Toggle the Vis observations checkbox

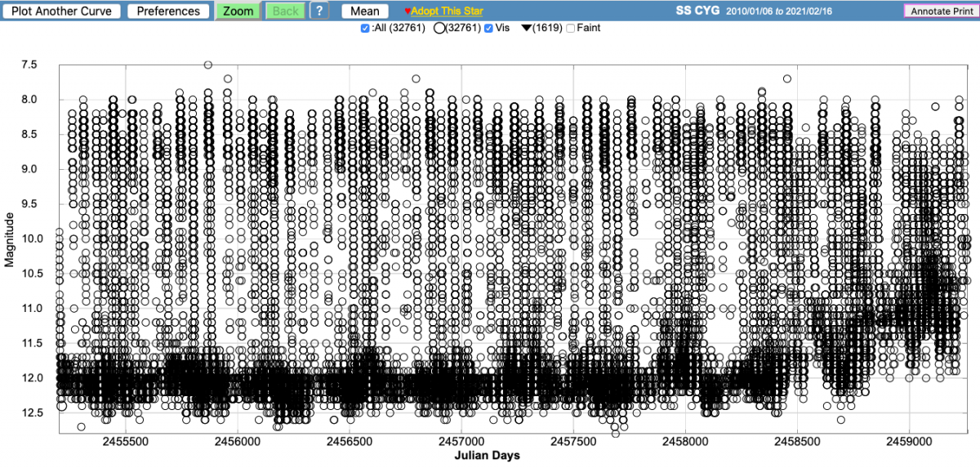click(x=488, y=29)
